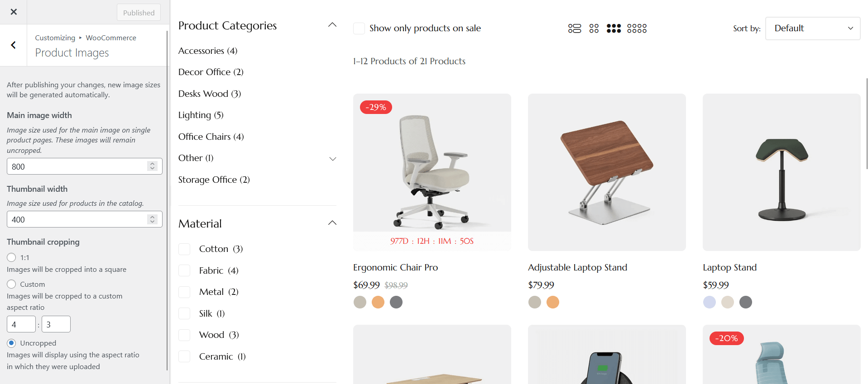
Task: Choose the Custom cropping radio button
Action: (x=12, y=284)
